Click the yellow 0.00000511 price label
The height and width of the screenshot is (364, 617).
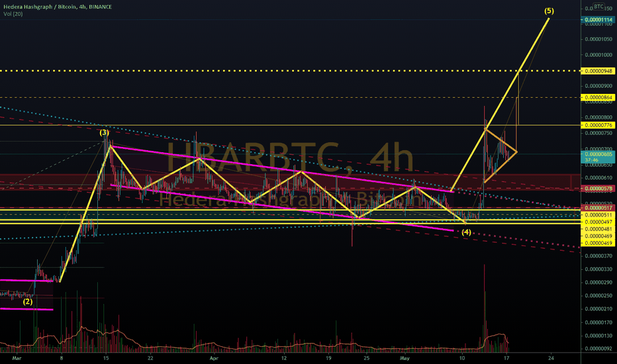(x=598, y=215)
